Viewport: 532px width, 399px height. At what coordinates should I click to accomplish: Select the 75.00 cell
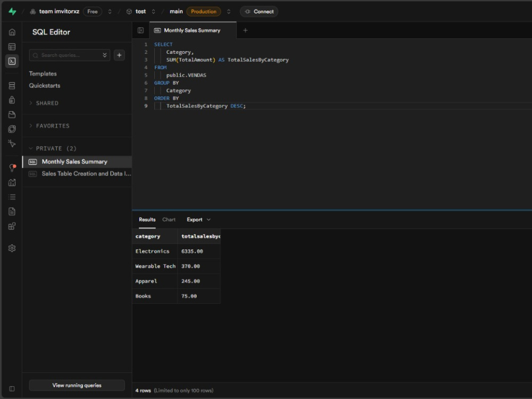click(x=199, y=296)
